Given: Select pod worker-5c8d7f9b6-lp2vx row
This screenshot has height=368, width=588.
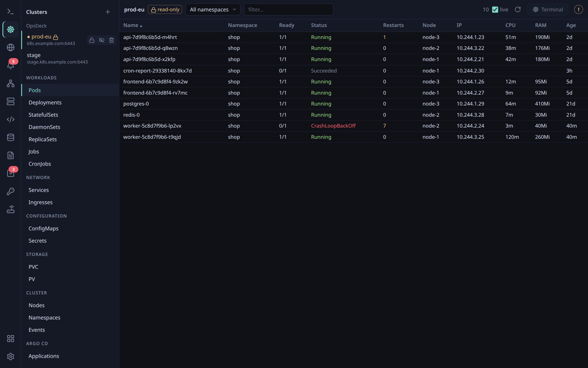Looking at the screenshot, I should 353,126.
